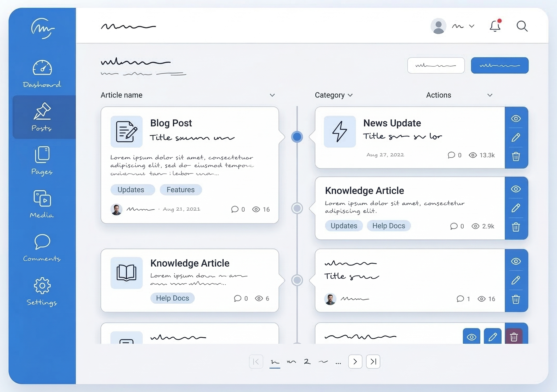The height and width of the screenshot is (392, 557).
Task: Delete the News Update post with trash icon
Action: (516, 157)
